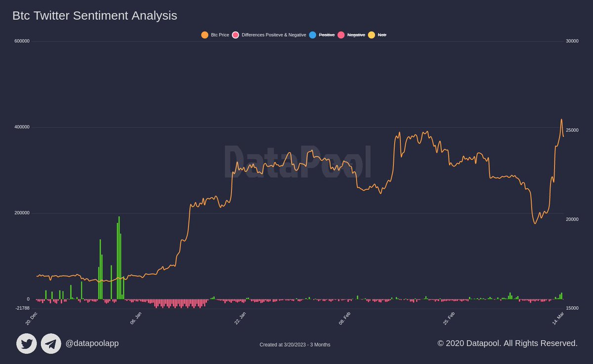Click the 30000 right axis value
The width and height of the screenshot is (593, 364).
point(572,41)
